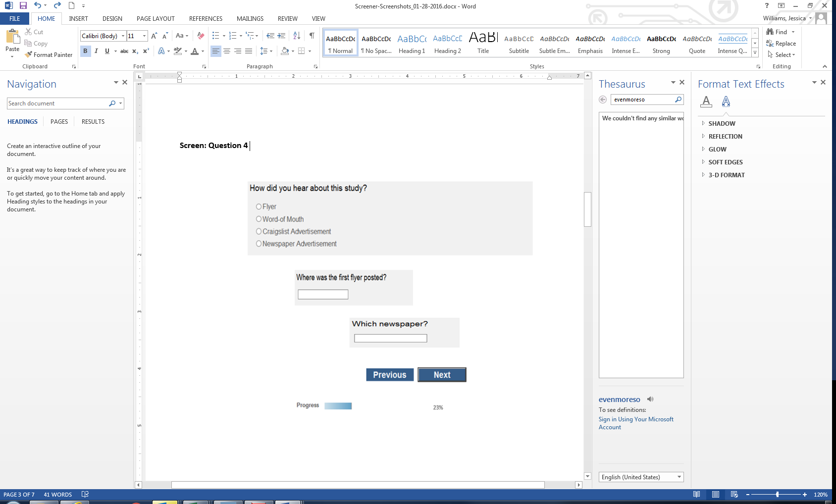836x504 pixels.
Task: Click the thesaurus pronunciation speaker icon
Action: click(650, 399)
